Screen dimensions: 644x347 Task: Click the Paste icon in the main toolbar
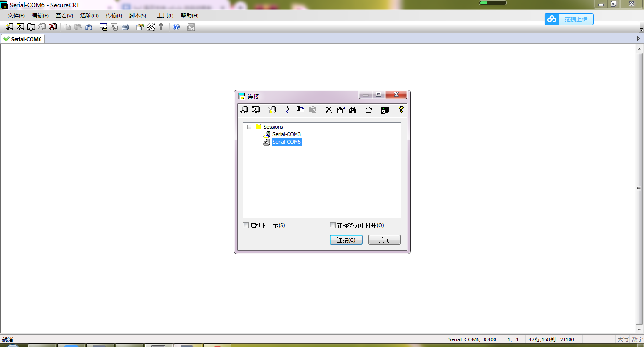[x=78, y=27]
